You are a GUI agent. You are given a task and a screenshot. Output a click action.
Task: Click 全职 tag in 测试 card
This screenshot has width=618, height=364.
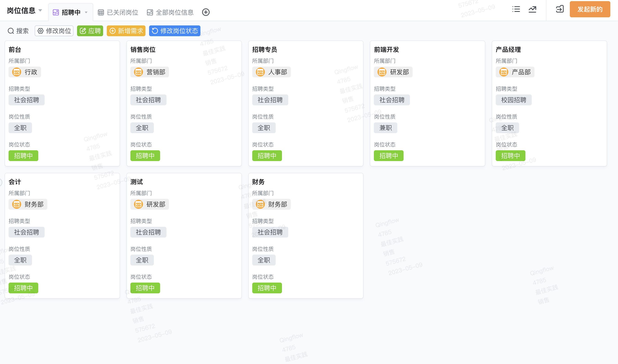[142, 260]
